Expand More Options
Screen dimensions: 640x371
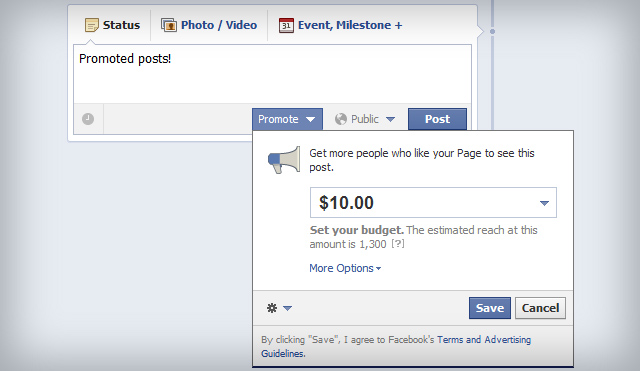[x=345, y=268]
